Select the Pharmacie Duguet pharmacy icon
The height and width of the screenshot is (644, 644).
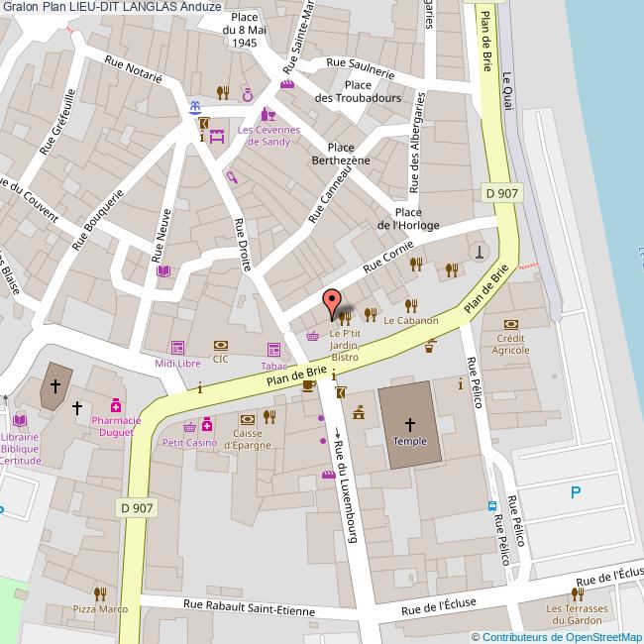[x=116, y=405]
